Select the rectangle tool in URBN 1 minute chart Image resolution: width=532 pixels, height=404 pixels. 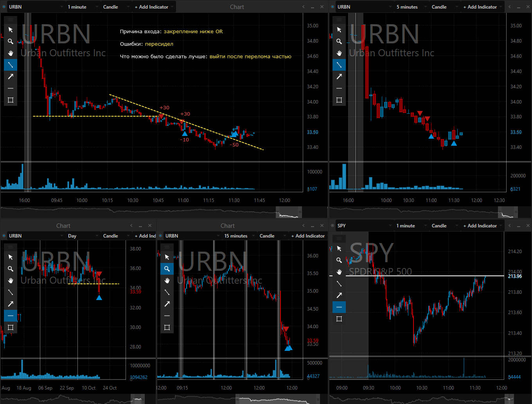11,100
